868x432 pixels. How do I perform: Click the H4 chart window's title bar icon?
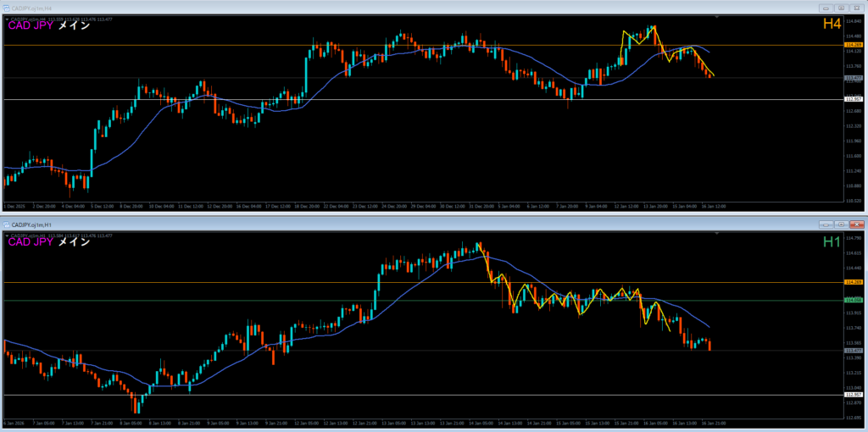(6, 8)
